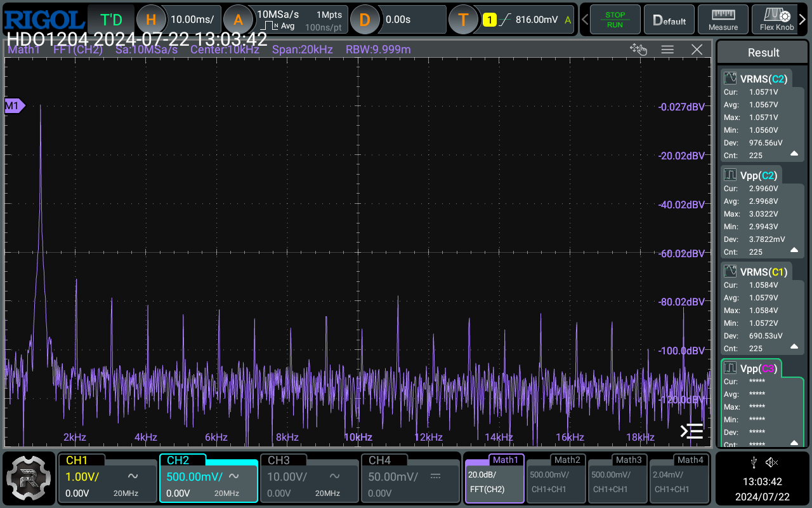Click CH3 AC coupling symbol
The height and width of the screenshot is (508, 812).
[334, 476]
